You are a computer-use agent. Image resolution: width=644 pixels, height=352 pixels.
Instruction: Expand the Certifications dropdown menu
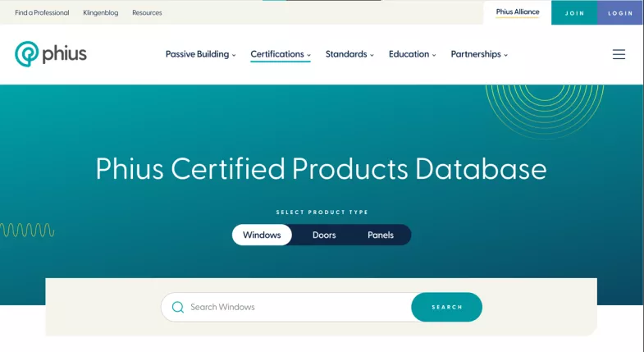coord(280,54)
